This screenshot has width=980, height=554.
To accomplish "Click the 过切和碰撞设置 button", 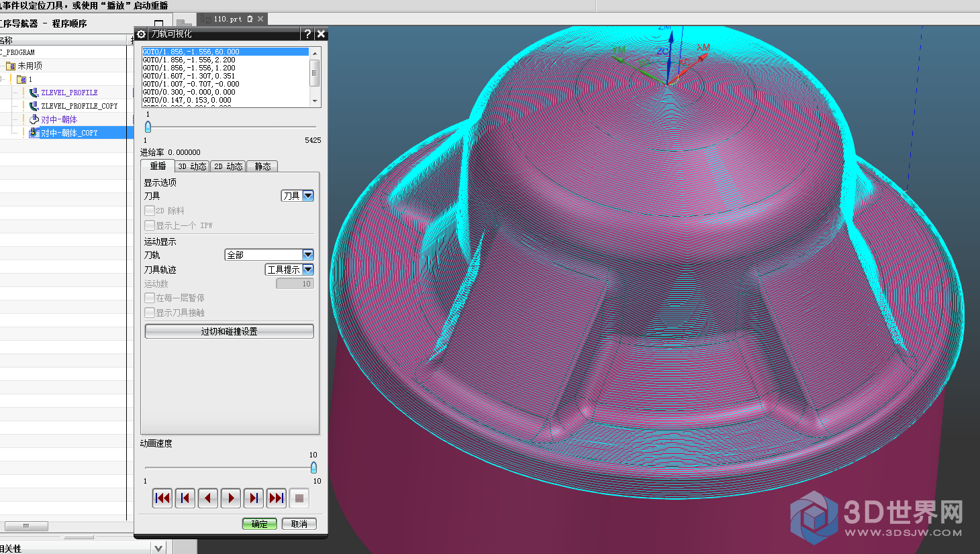I will coord(230,331).
